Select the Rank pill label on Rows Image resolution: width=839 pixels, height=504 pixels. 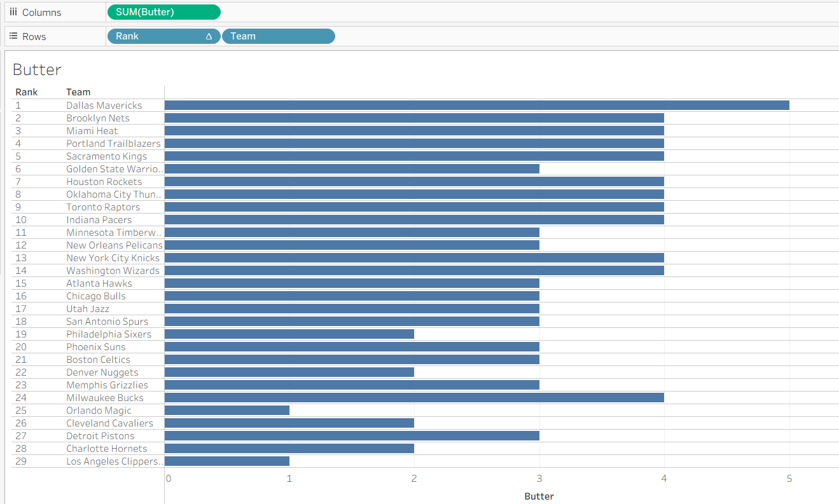[x=127, y=36]
